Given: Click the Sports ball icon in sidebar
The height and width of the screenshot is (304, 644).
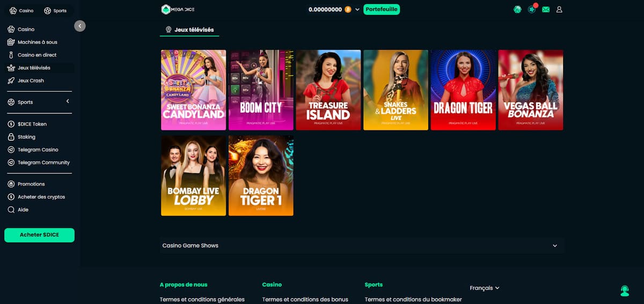Looking at the screenshot, I should tap(11, 102).
